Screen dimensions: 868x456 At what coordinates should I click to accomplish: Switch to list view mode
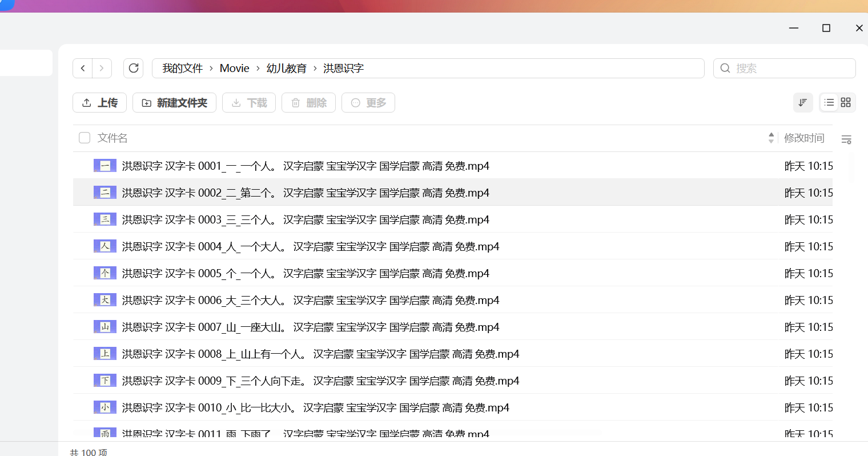pyautogui.click(x=829, y=102)
